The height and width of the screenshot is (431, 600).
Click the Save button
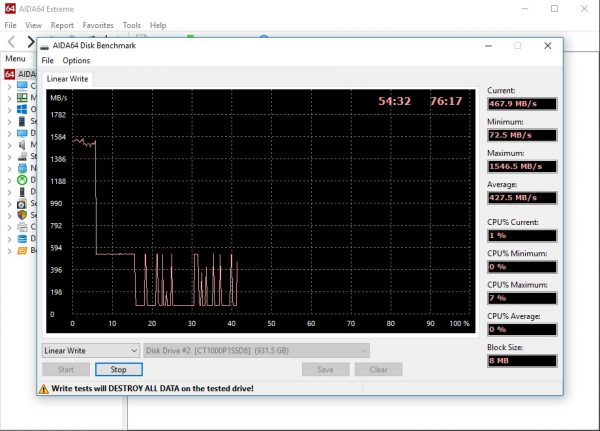coord(325,369)
